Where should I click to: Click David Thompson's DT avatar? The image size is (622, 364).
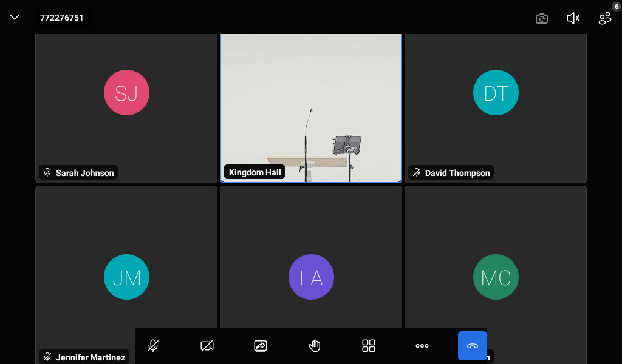496,92
